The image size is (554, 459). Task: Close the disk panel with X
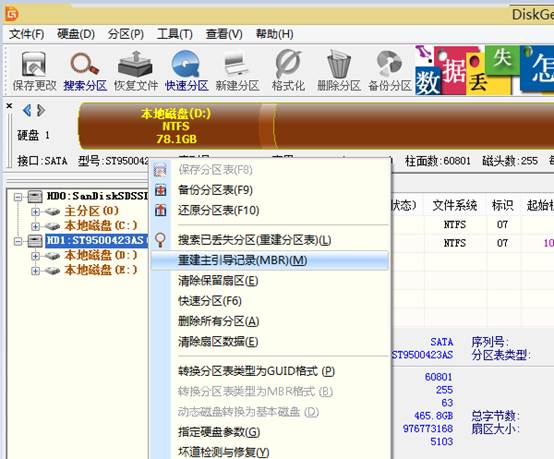pos(10,105)
